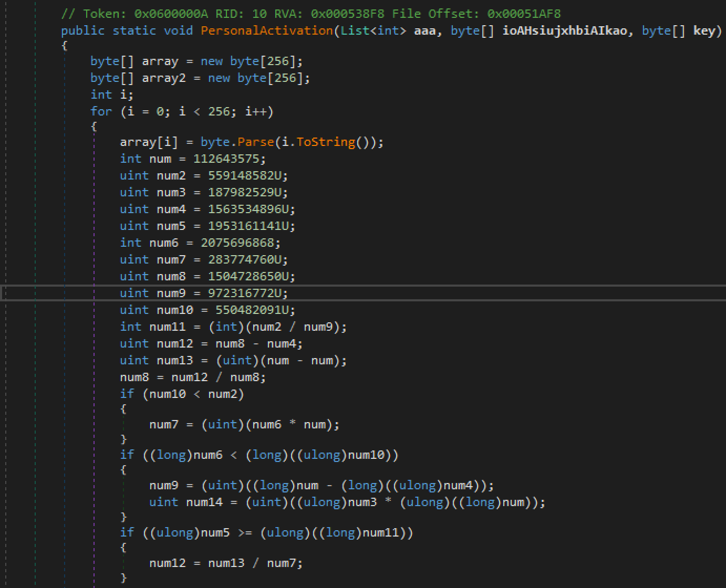Click the highlighted num9 declaration line

(204, 293)
